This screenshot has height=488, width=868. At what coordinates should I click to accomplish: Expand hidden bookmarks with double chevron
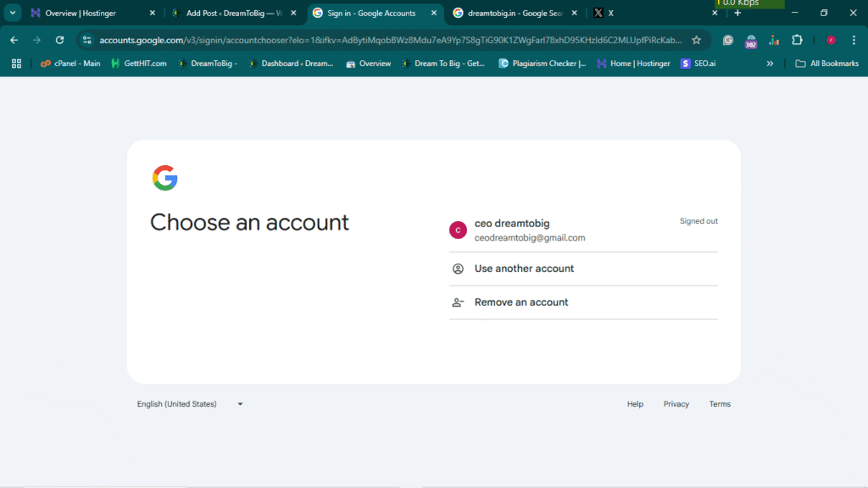tap(770, 64)
